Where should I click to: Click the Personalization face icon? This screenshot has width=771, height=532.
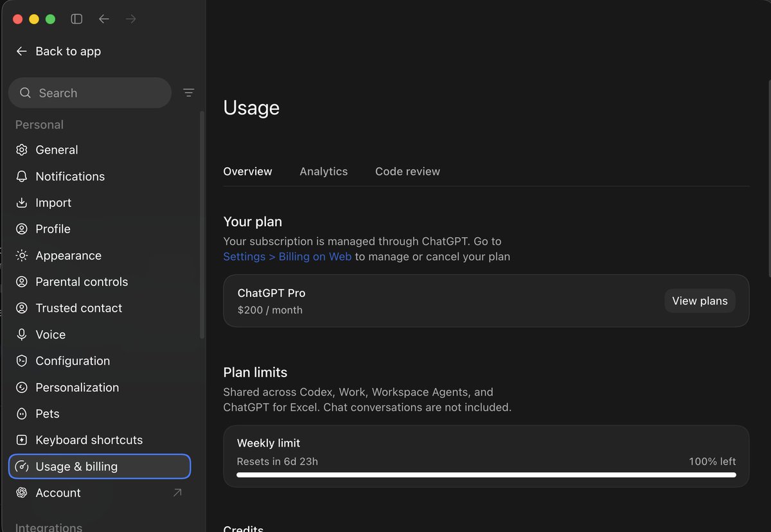(22, 387)
